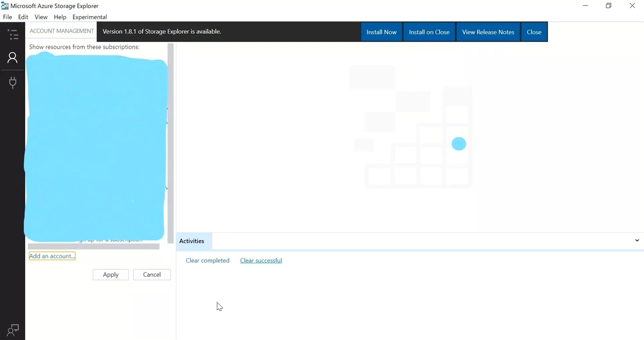Cancel the account management changes
Image resolution: width=644 pixels, height=340 pixels.
pyautogui.click(x=152, y=275)
